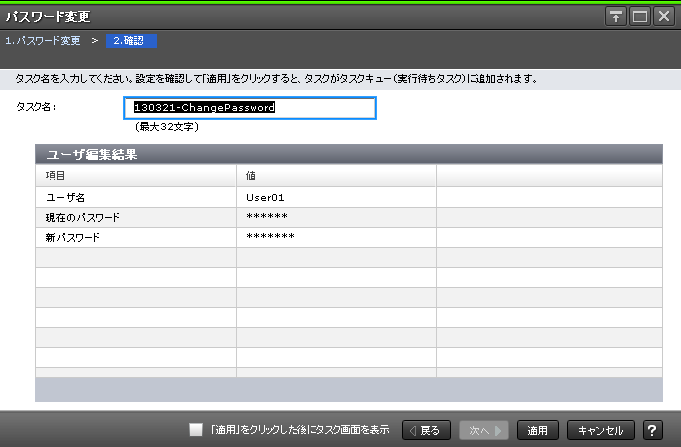This screenshot has width=681, height=447.
Task: Click the help question mark button
Action: (652, 430)
